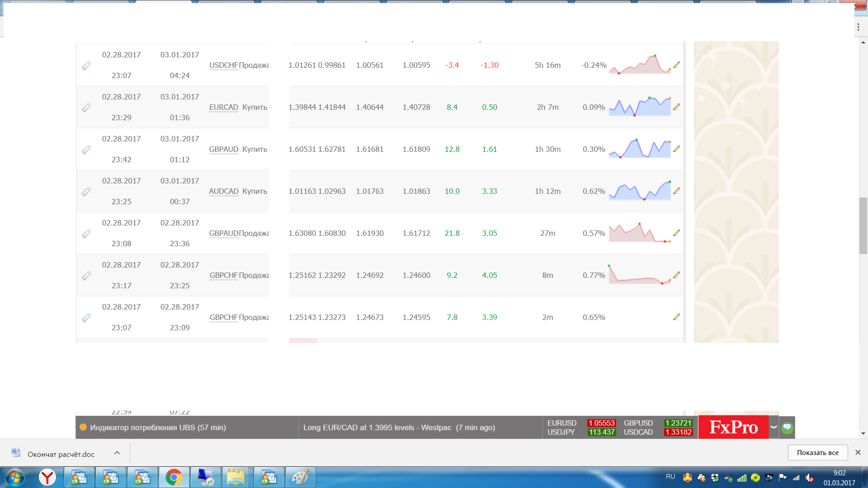Screen dimensions: 868x488
Task: Open news Индикатор потребления UBS
Action: [x=158, y=427]
